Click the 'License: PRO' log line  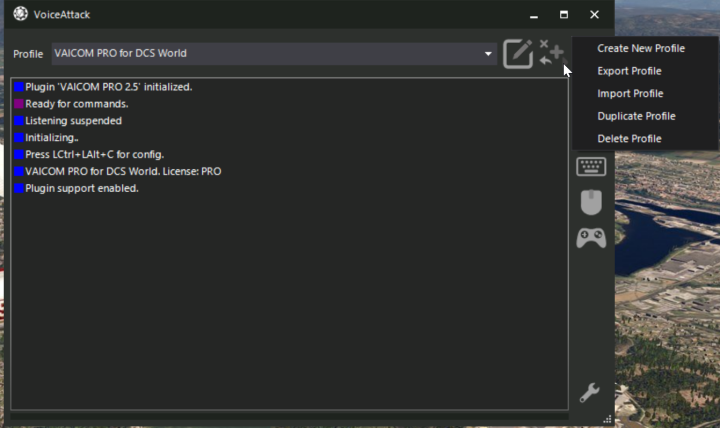(123, 171)
